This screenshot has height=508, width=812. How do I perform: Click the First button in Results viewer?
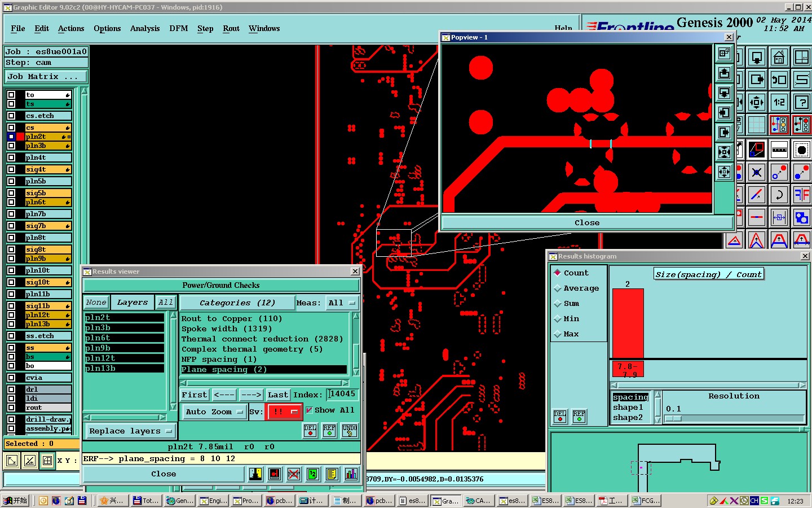tap(195, 395)
